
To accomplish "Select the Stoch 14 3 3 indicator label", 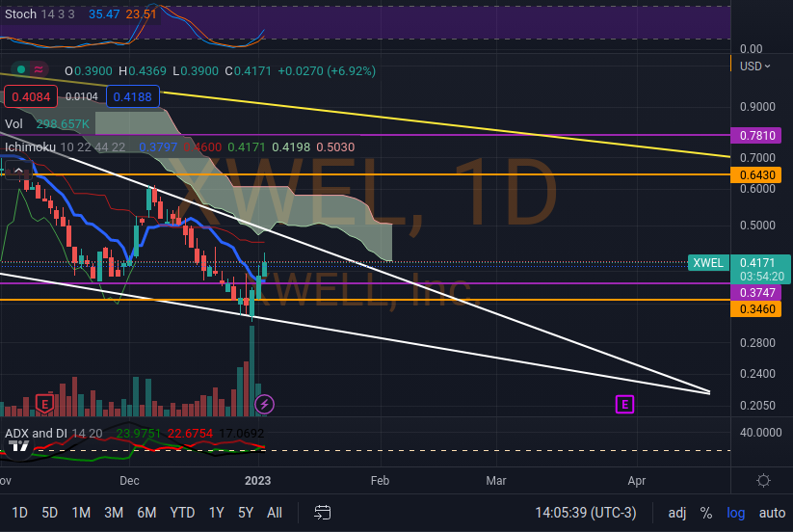I will pos(40,14).
